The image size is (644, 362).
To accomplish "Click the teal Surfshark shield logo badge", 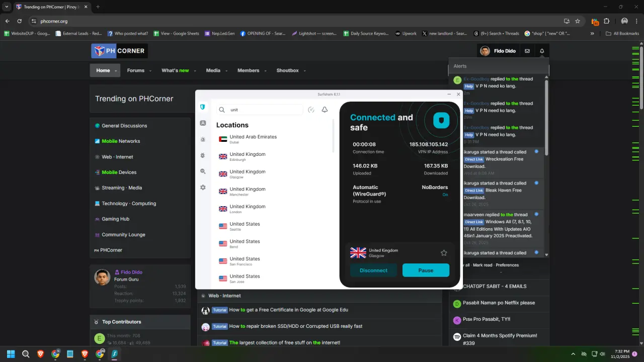I will coord(441,120).
